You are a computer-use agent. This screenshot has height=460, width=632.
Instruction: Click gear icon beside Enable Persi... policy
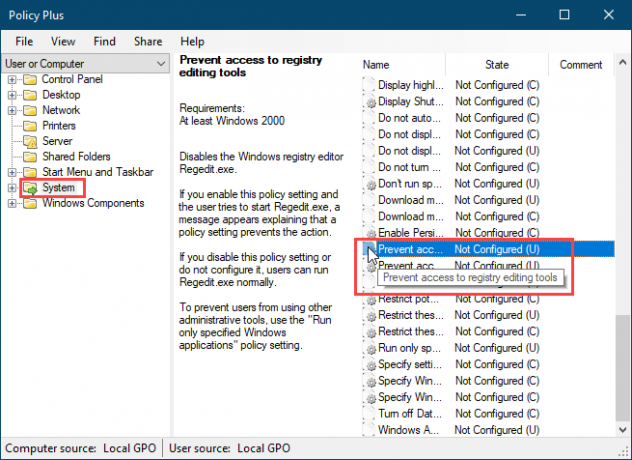point(370,233)
